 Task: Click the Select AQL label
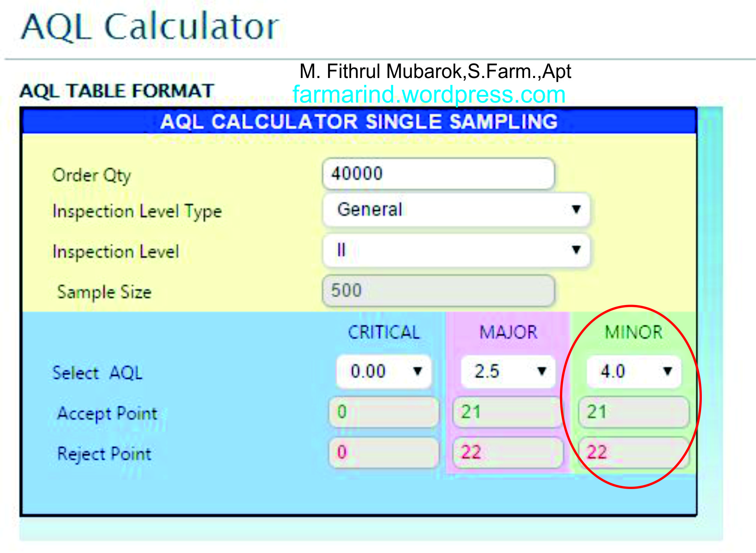[x=97, y=373]
